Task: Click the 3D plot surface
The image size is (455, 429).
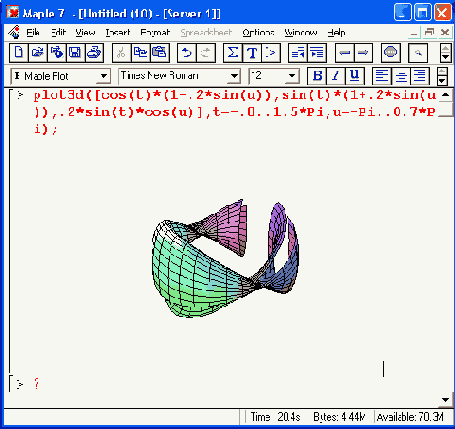Action: point(225,259)
